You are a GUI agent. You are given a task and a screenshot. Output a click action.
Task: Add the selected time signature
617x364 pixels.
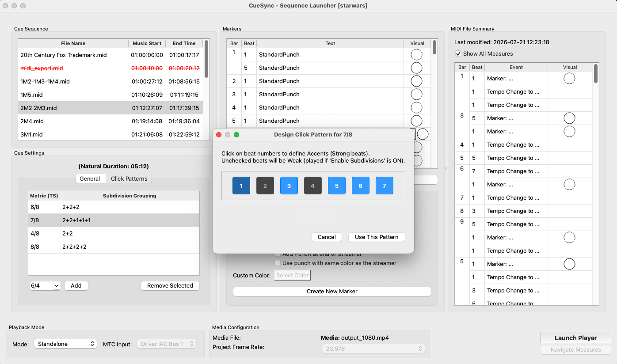coord(76,286)
